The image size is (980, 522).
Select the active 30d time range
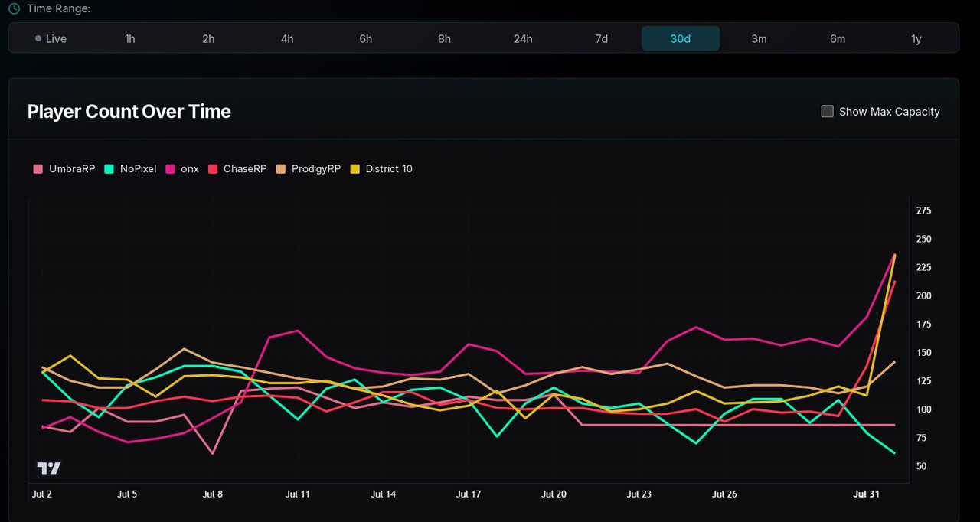(x=681, y=38)
